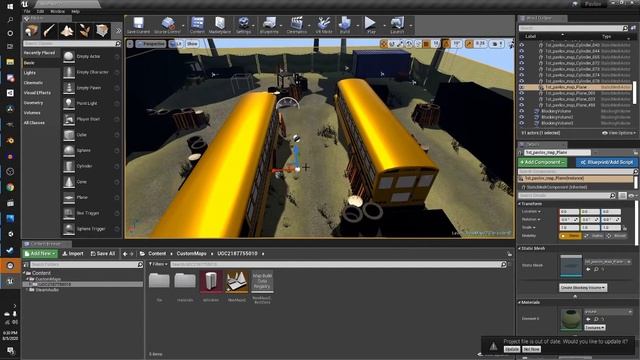640x360 pixels.
Task: Open the File menu
Action: click(27, 11)
